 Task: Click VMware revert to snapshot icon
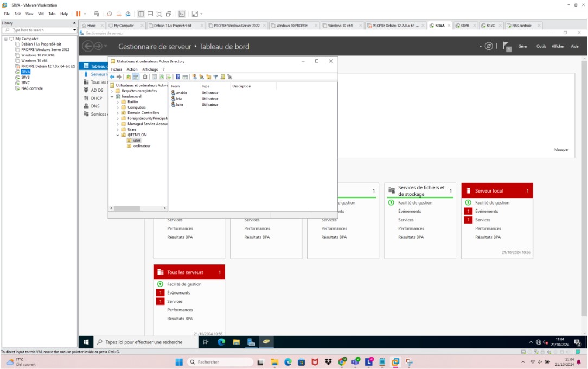click(x=119, y=14)
